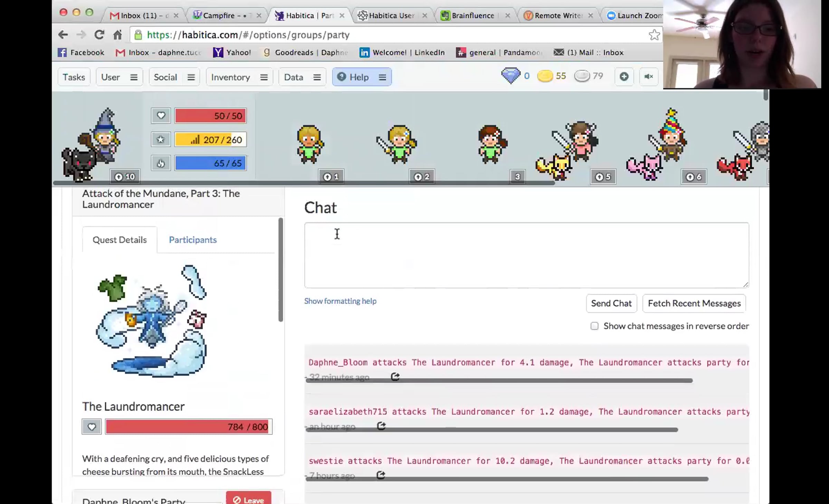Switch to the Participants tab
The width and height of the screenshot is (829, 504).
coord(193,240)
